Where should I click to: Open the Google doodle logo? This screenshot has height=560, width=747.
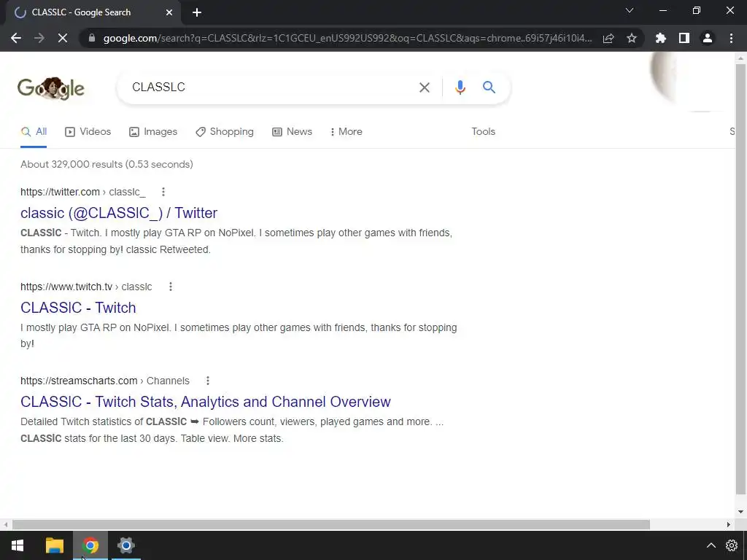pos(51,88)
